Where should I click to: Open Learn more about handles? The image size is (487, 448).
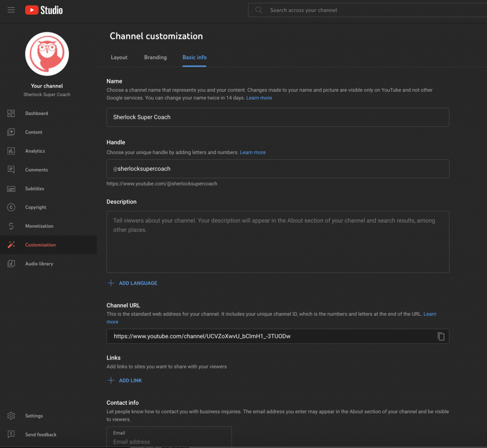coord(253,152)
